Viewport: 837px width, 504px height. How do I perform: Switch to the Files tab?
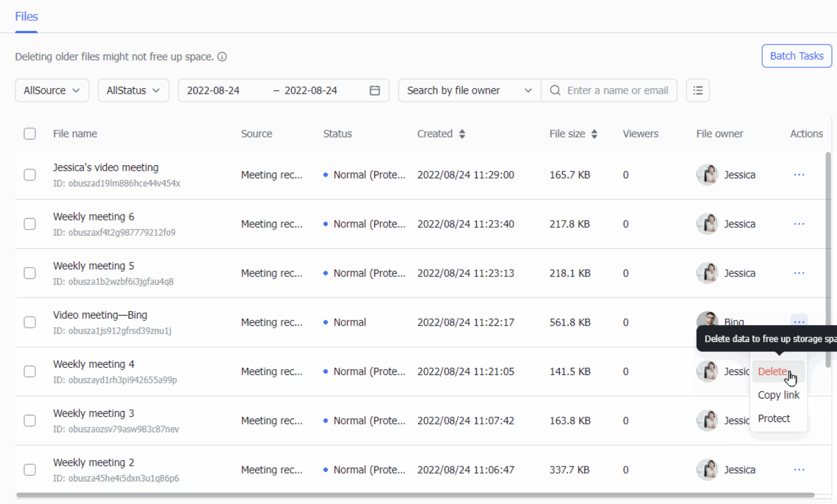click(26, 16)
